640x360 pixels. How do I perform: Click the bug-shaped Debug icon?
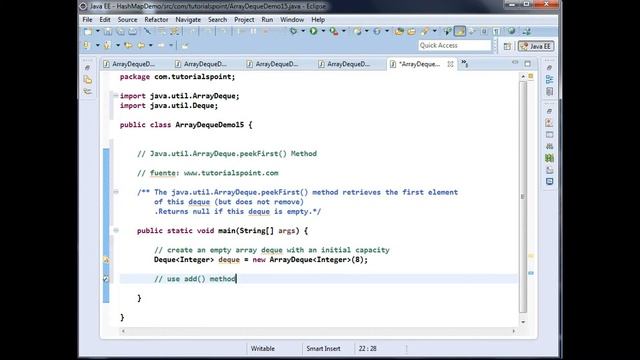pyautogui.click(x=293, y=31)
